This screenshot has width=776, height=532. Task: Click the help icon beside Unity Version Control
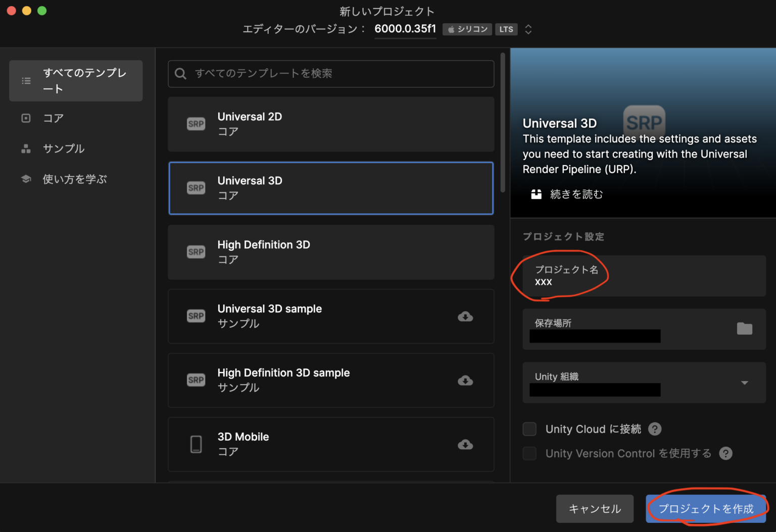(726, 453)
